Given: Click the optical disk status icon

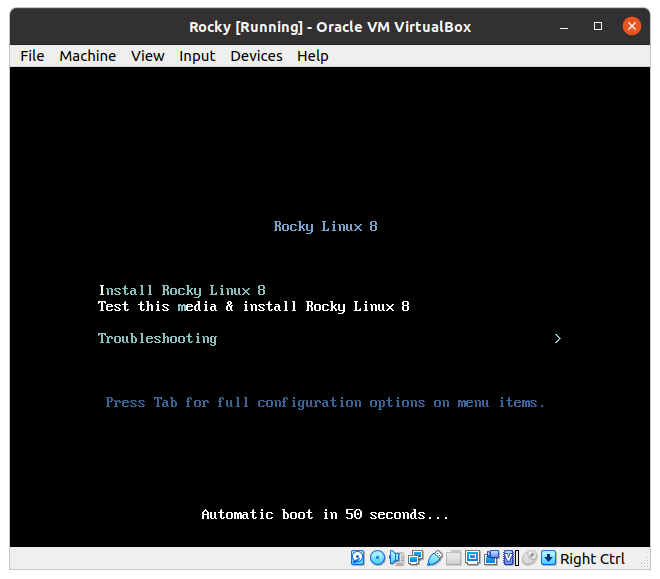Looking at the screenshot, I should [378, 558].
